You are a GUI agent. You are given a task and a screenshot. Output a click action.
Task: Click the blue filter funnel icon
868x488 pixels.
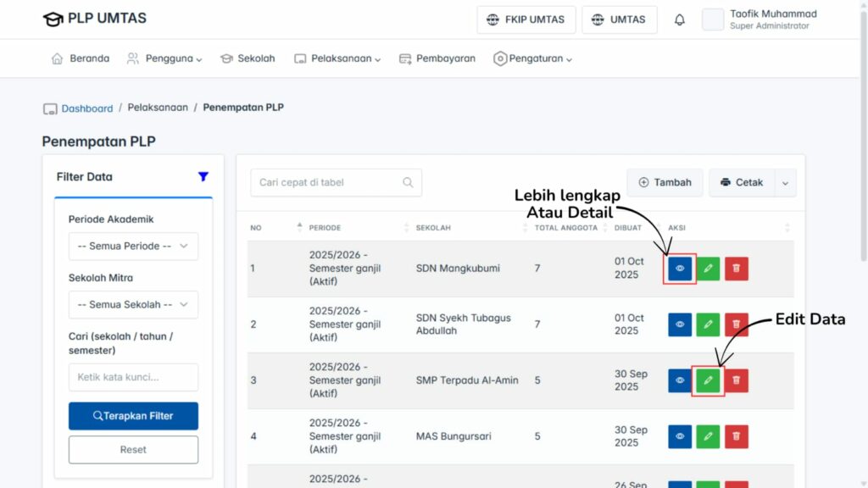(203, 177)
